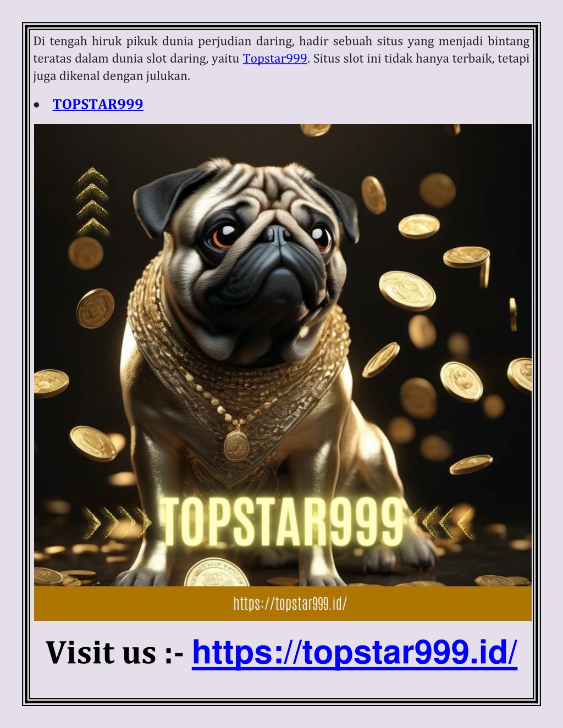The height and width of the screenshot is (728, 563).
Task: Click the pug's black nose
Action: [278, 235]
